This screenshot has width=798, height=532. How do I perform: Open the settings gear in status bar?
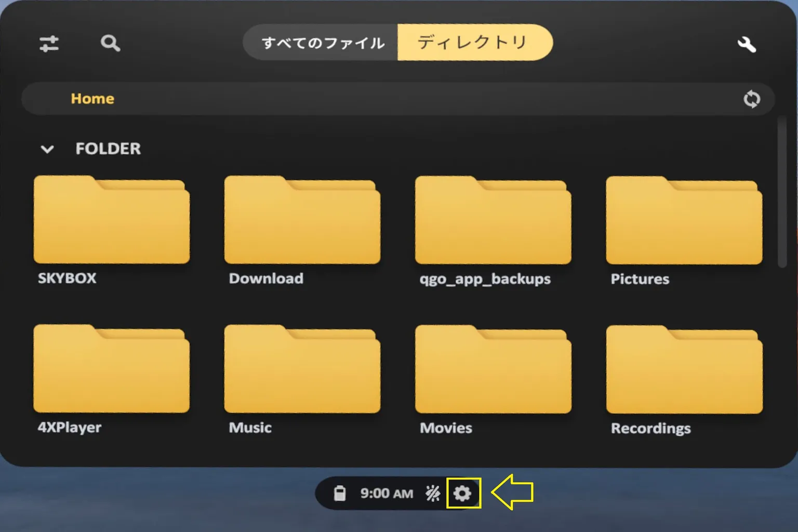(x=462, y=493)
